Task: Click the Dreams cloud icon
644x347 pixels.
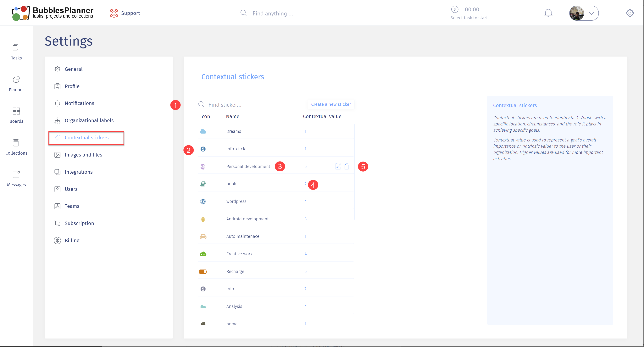Action: tap(203, 131)
